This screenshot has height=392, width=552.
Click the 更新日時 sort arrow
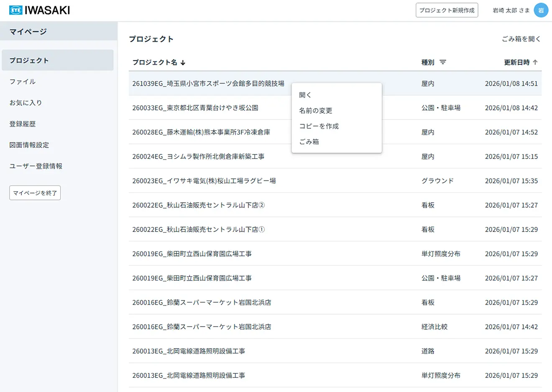(x=535, y=62)
